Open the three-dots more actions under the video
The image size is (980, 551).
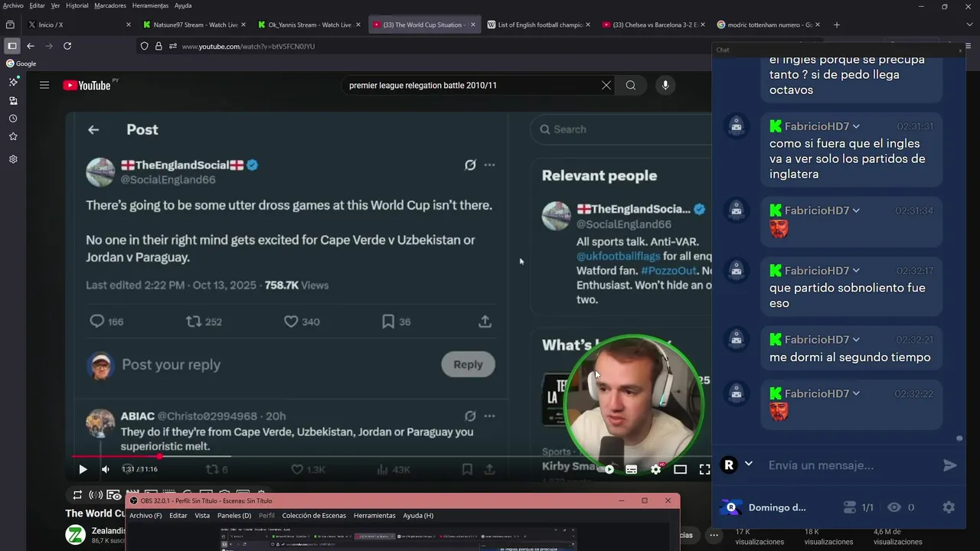714,535
